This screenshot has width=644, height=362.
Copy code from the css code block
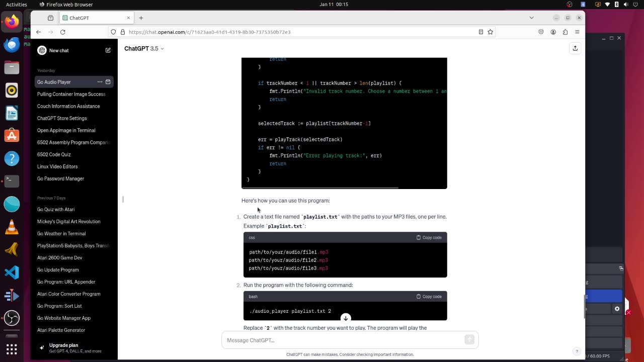point(429,237)
